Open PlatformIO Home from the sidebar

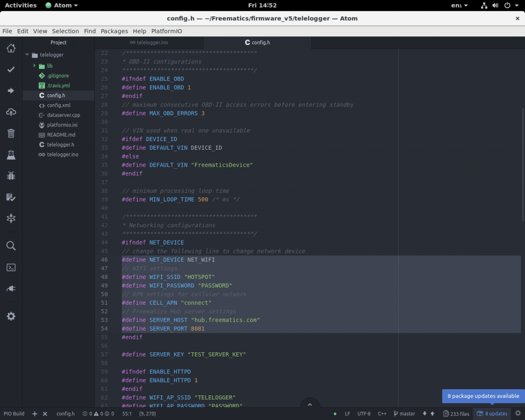[x=11, y=48]
